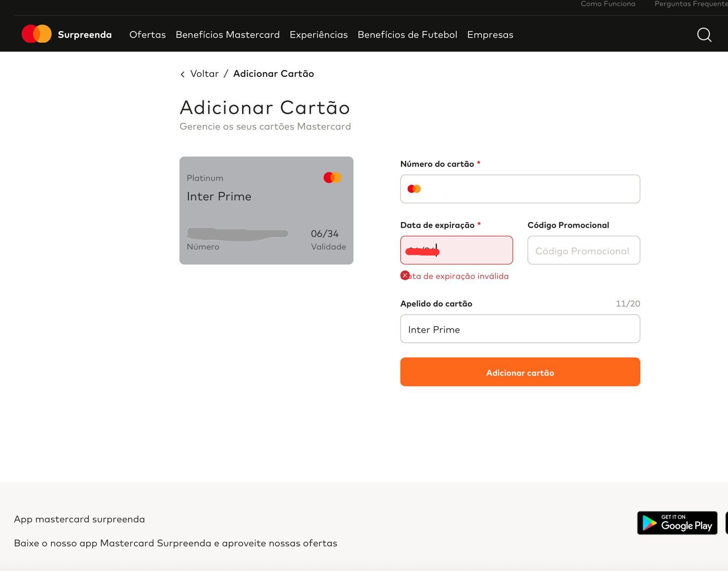
Task: Open Como Funciona link
Action: pos(607,4)
